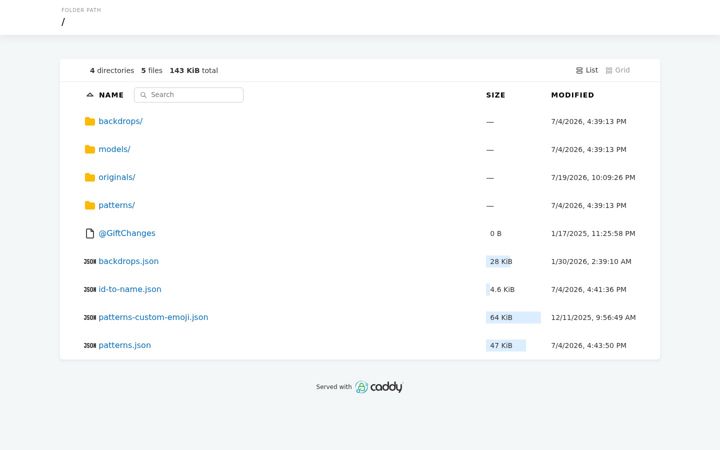Click the @GiftChanges file icon
The width and height of the screenshot is (720, 450).
click(90, 233)
